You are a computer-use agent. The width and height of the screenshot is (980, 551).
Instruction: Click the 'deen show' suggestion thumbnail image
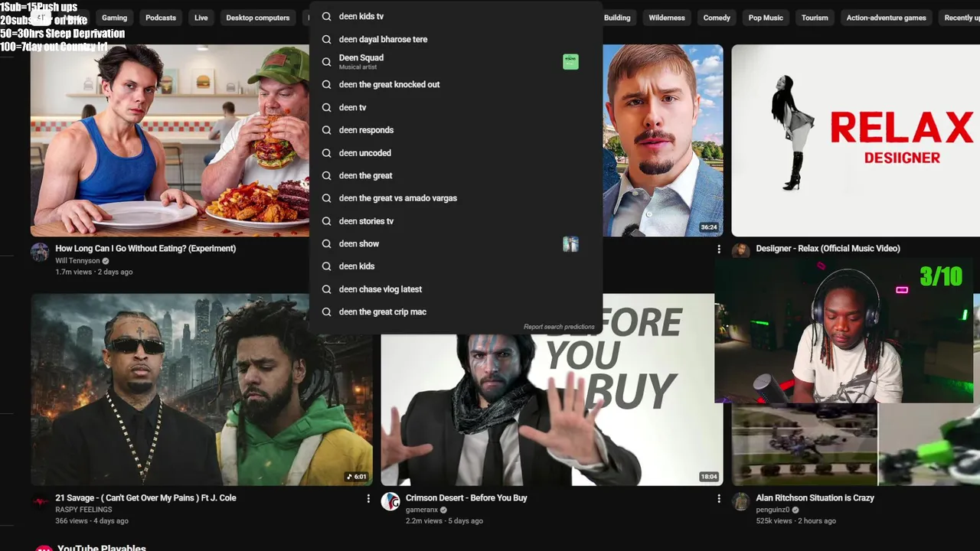tap(570, 244)
